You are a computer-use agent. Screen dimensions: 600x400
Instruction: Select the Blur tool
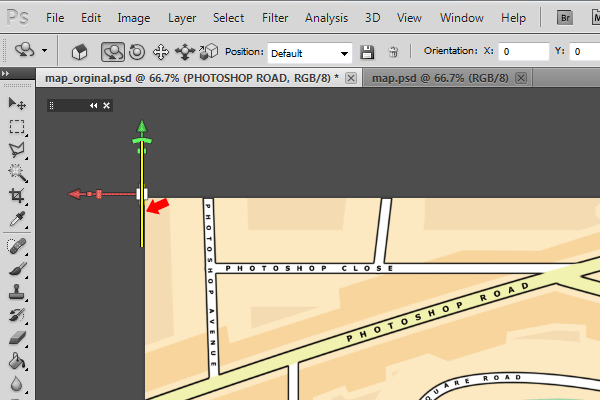point(17,384)
